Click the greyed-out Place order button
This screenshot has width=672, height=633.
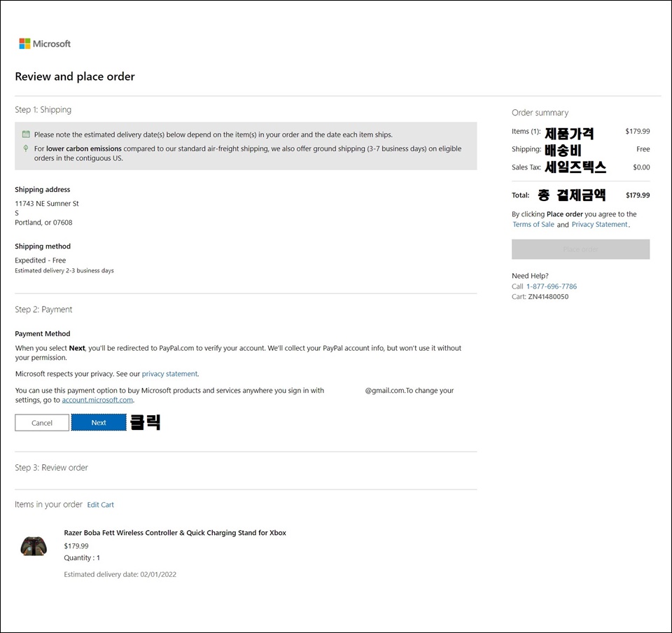580,249
